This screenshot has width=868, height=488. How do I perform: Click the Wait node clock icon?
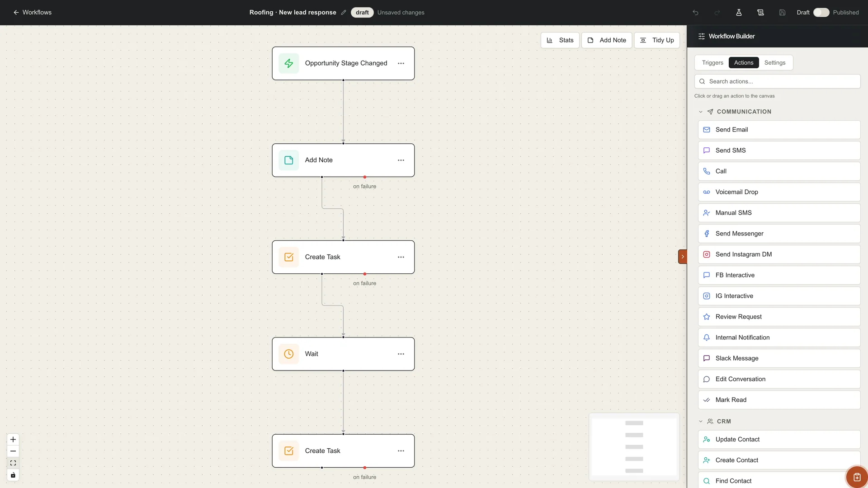pos(288,354)
